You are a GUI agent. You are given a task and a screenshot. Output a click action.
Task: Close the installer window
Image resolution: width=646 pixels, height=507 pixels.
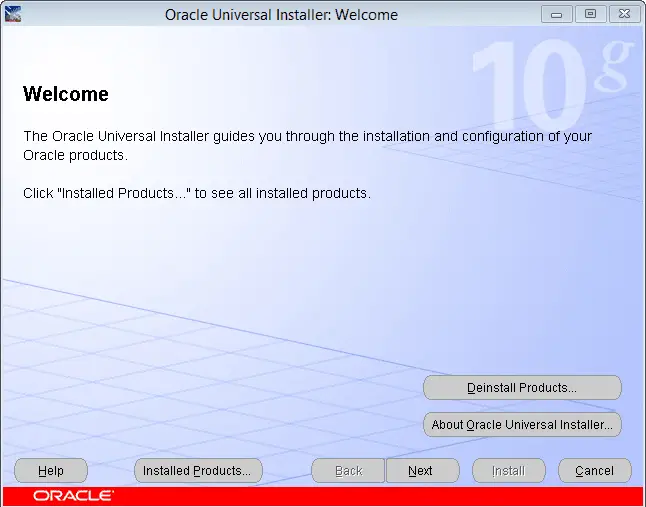(624, 14)
